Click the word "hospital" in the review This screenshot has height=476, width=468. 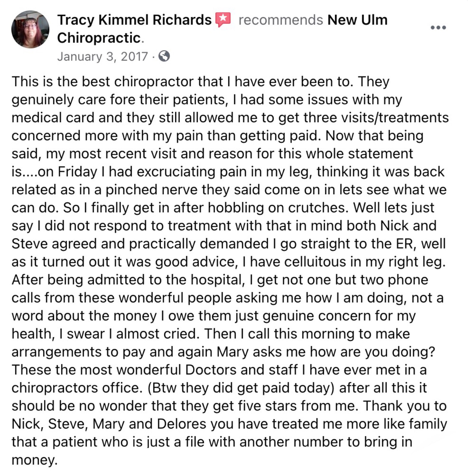click(217, 280)
